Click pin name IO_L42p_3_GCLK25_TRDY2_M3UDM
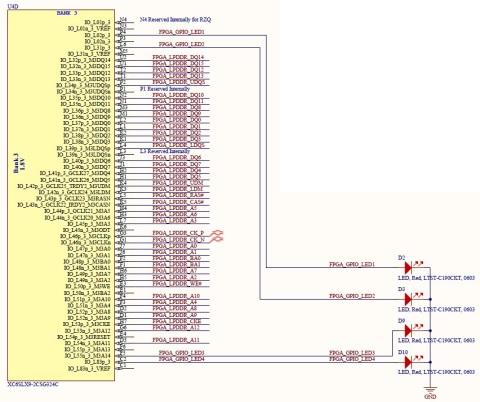 pyautogui.click(x=64, y=186)
